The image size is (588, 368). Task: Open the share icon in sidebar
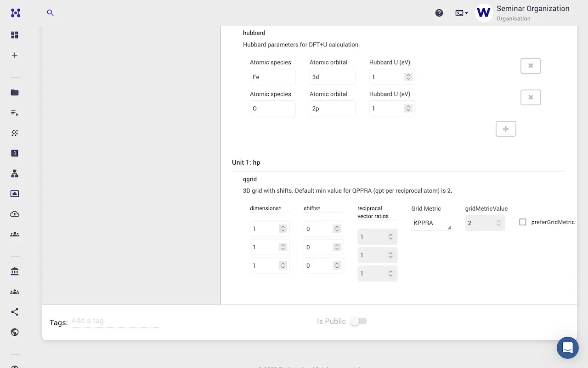click(15, 312)
